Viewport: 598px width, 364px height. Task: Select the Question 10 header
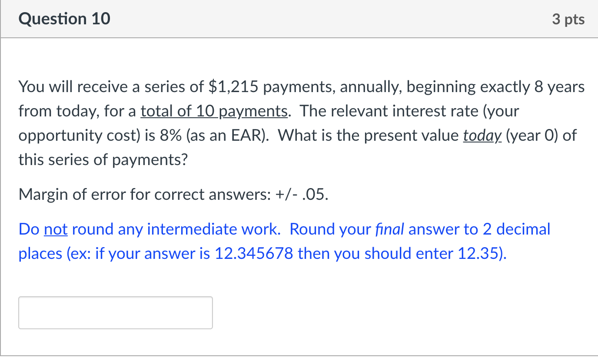click(64, 19)
